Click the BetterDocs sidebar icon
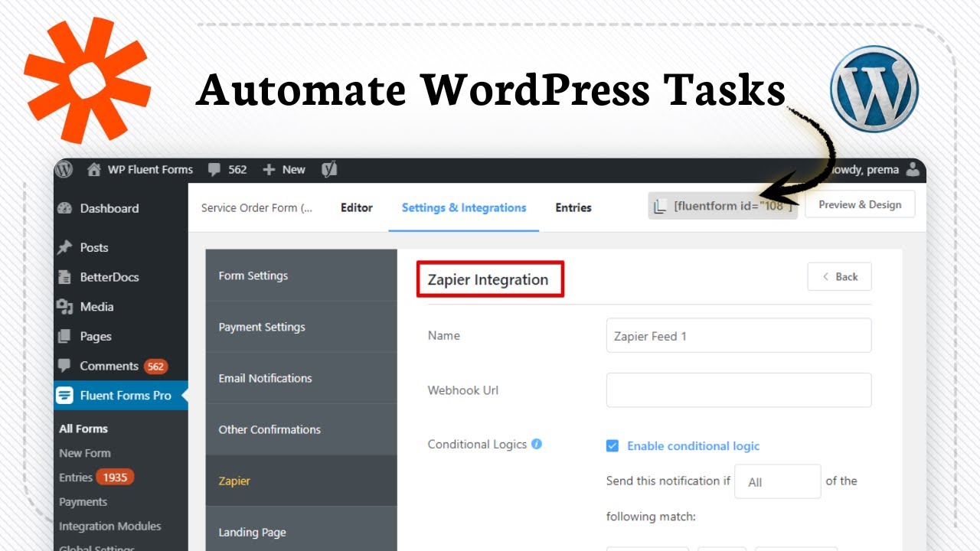 pos(65,277)
